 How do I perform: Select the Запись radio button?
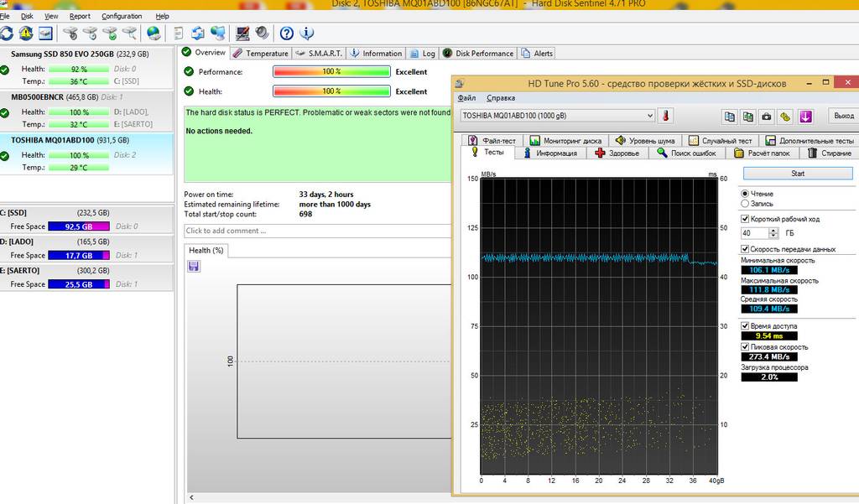(x=745, y=204)
